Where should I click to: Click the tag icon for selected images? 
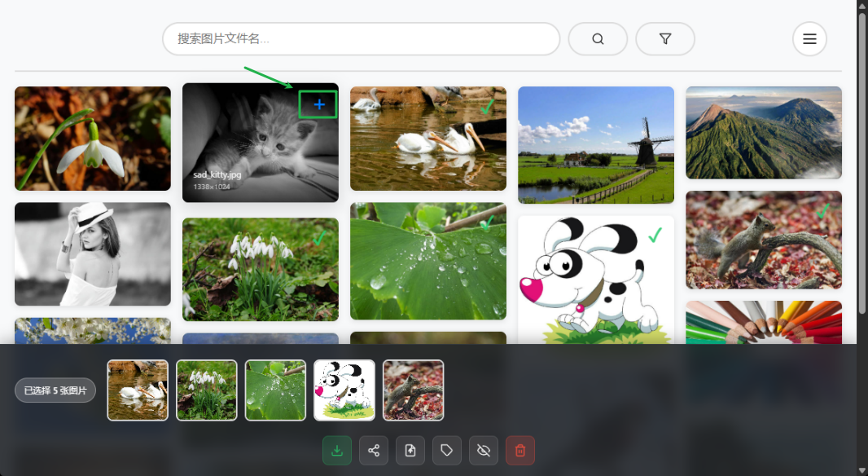(447, 451)
